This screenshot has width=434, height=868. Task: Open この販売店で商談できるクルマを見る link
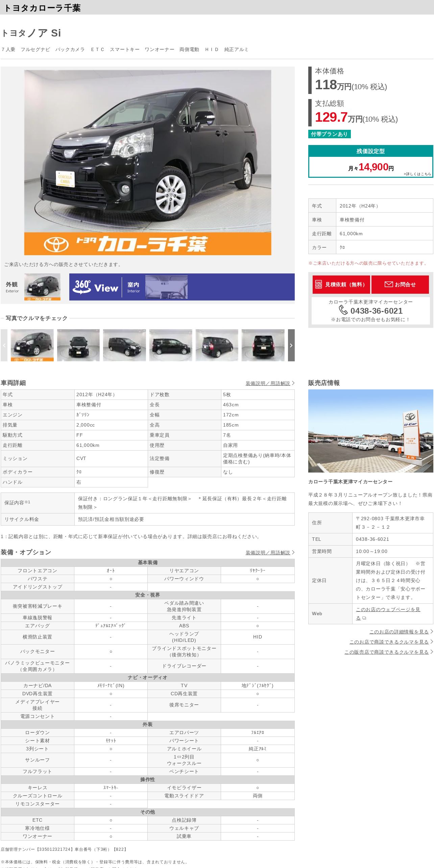pos(386,652)
